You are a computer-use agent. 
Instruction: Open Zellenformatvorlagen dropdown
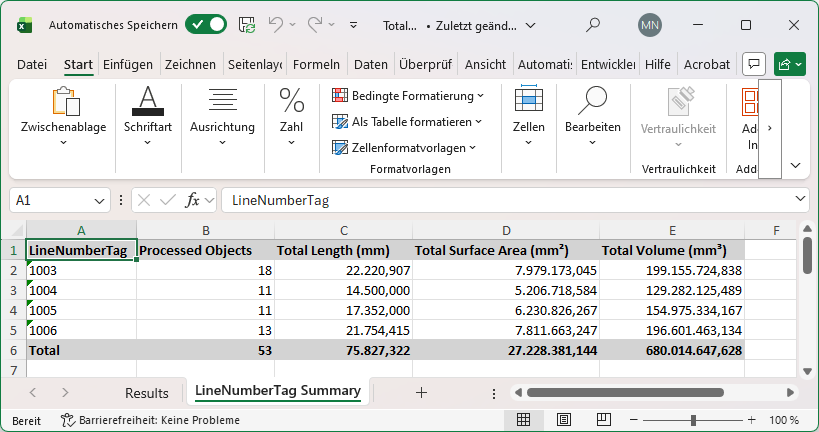(404, 148)
